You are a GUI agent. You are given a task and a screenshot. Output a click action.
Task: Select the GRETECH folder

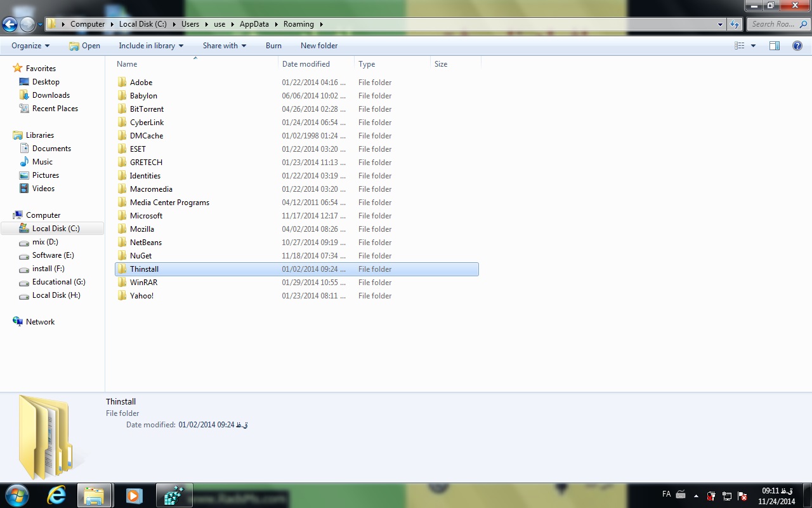(x=297, y=163)
